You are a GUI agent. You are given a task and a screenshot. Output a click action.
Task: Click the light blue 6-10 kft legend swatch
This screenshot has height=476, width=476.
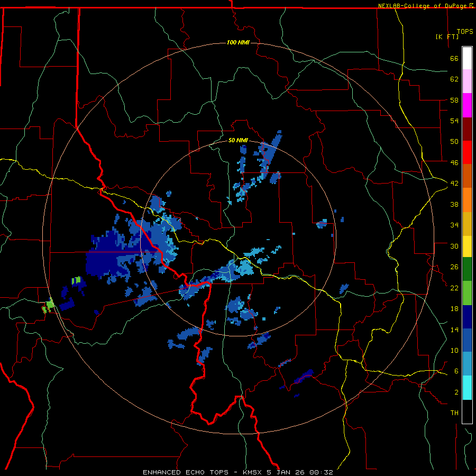467,364
